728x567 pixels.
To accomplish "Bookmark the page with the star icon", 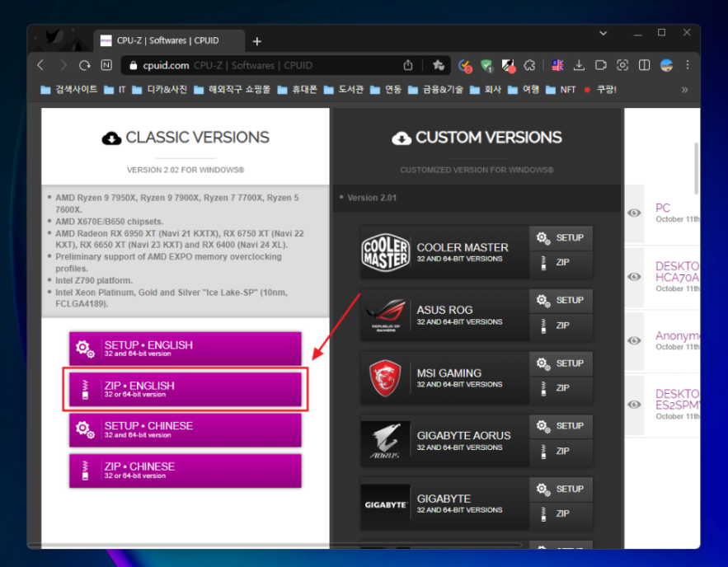I will pyautogui.click(x=439, y=65).
